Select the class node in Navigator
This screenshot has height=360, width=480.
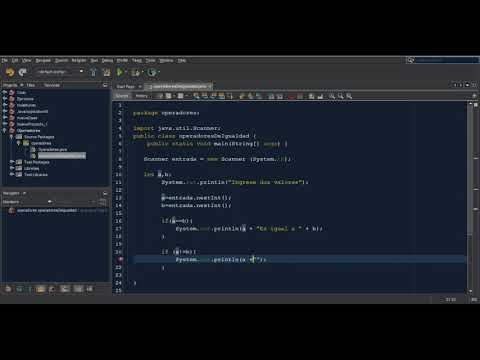point(47,210)
